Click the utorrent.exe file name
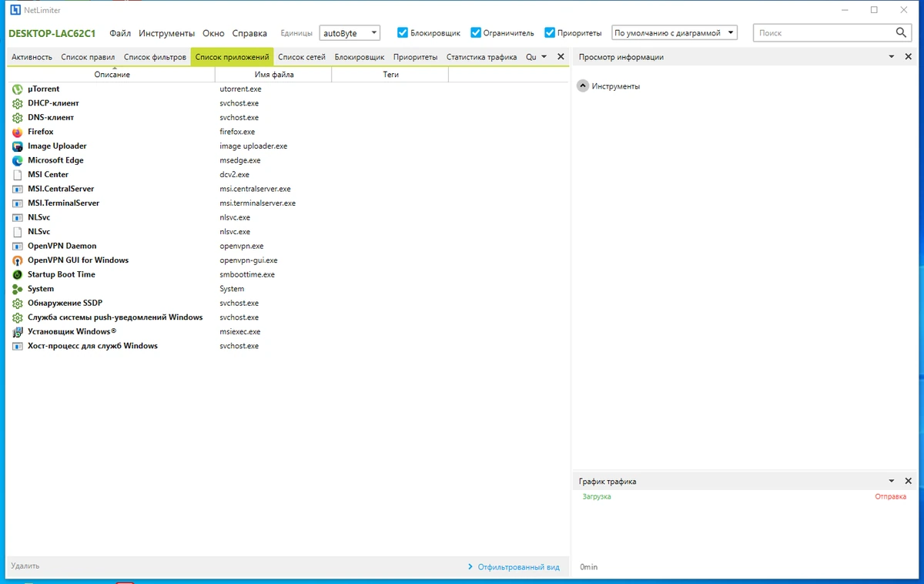The width and height of the screenshot is (924, 584). [x=240, y=89]
